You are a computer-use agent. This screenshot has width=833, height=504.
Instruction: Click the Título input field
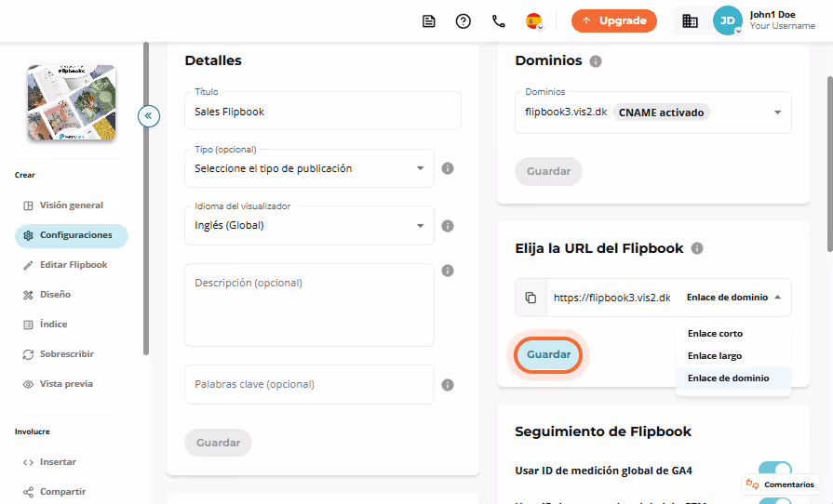[x=322, y=111]
